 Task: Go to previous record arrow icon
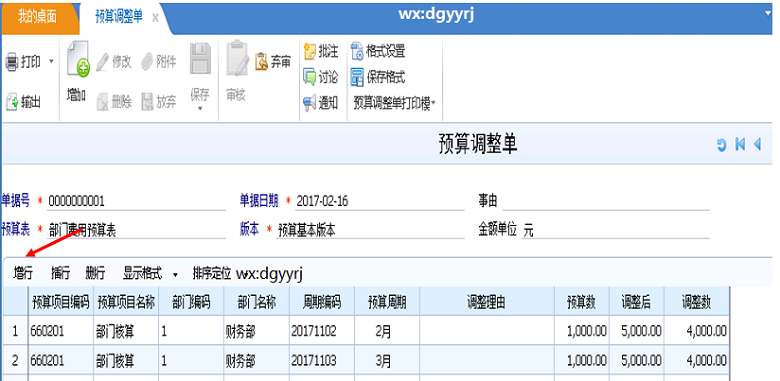tap(757, 145)
